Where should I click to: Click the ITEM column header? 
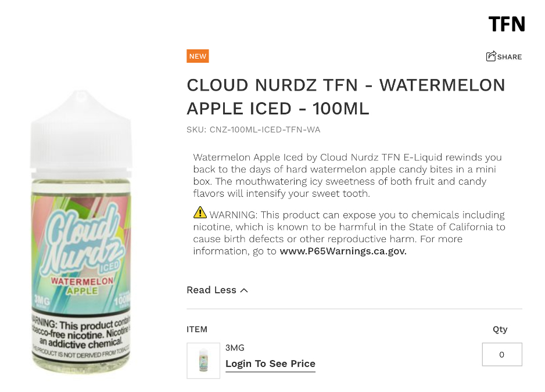point(197,329)
